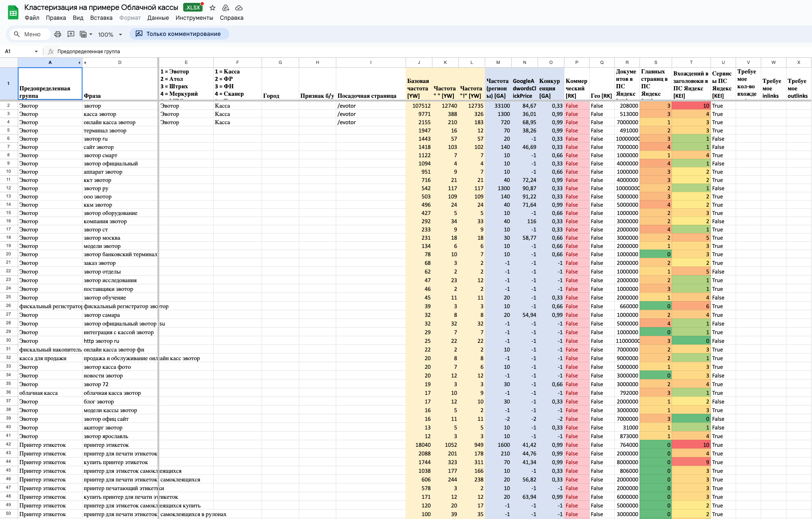Screen dimensions: 812x519
Task: Select the cell терминал эвотор
Action: point(120,130)
